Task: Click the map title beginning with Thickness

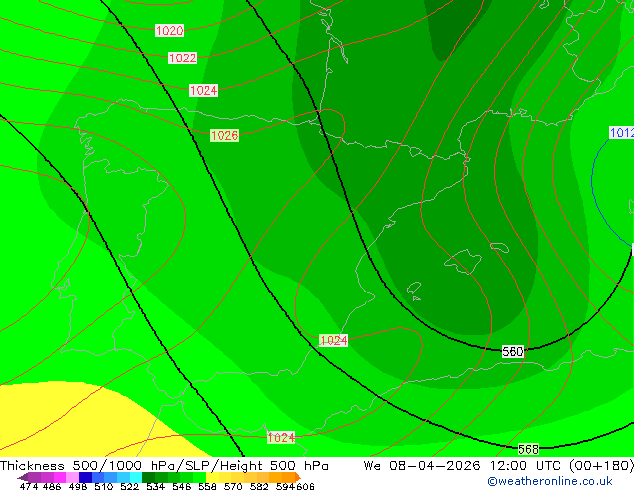Action: pyautogui.click(x=164, y=466)
